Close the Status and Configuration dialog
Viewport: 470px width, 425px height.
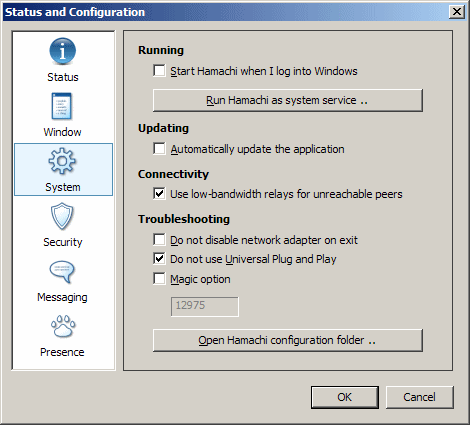[457, 12]
